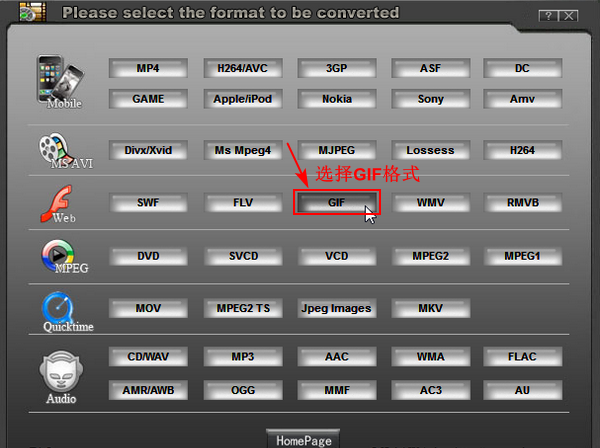
Task: Select the Amv format button
Action: 522,99
